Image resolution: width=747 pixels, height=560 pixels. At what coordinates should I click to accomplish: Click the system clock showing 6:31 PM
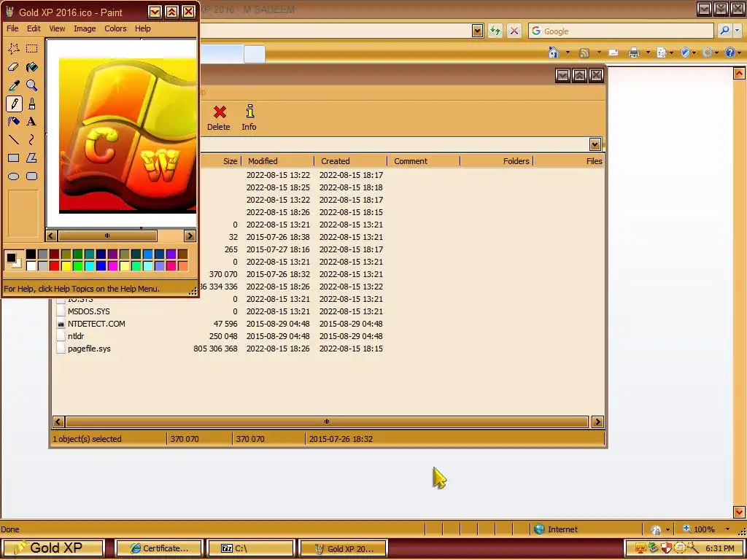720,548
